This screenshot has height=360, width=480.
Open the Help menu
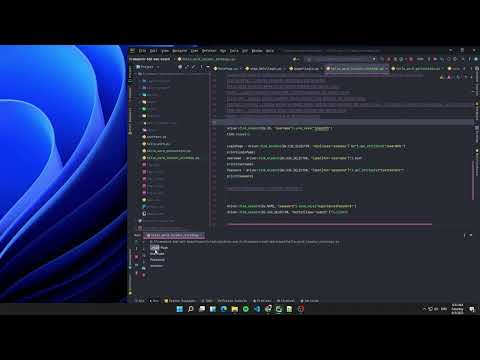270,51
